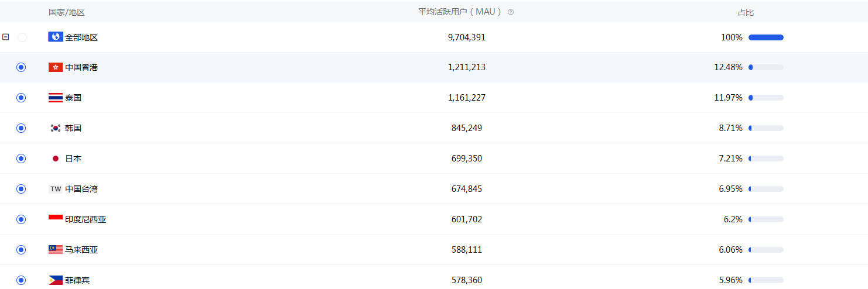Click the South Korea flag icon
868x289 pixels.
coord(55,128)
